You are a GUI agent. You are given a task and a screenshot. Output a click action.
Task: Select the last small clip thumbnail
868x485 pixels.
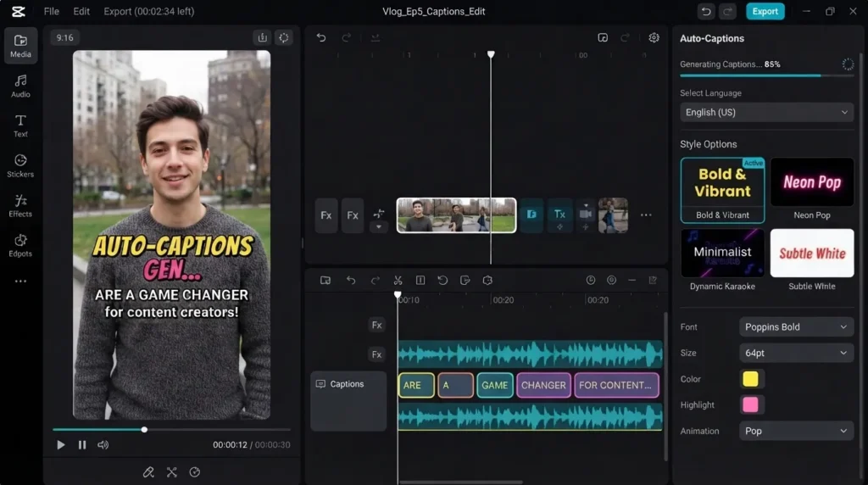tap(613, 215)
